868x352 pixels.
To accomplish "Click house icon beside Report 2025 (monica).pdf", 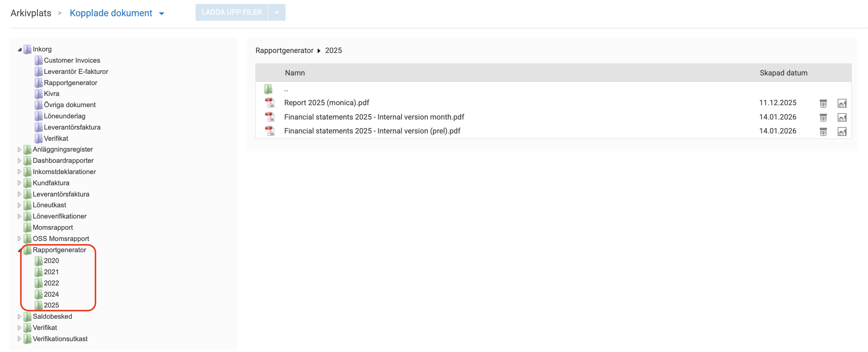I will 842,103.
